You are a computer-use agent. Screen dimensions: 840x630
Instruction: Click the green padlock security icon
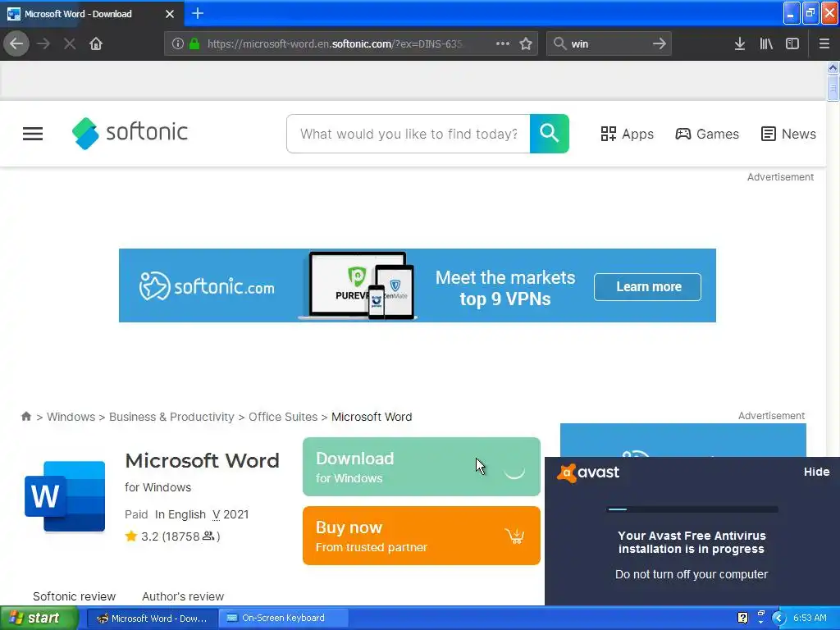click(194, 43)
